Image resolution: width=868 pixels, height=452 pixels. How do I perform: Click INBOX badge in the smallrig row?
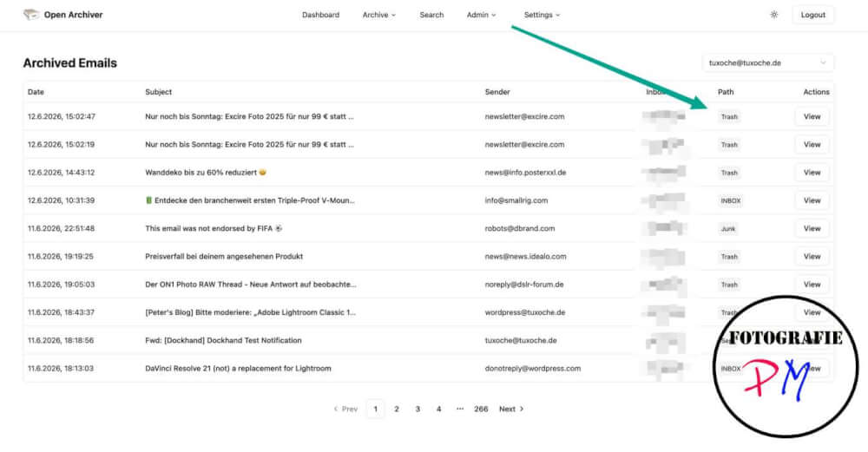730,200
